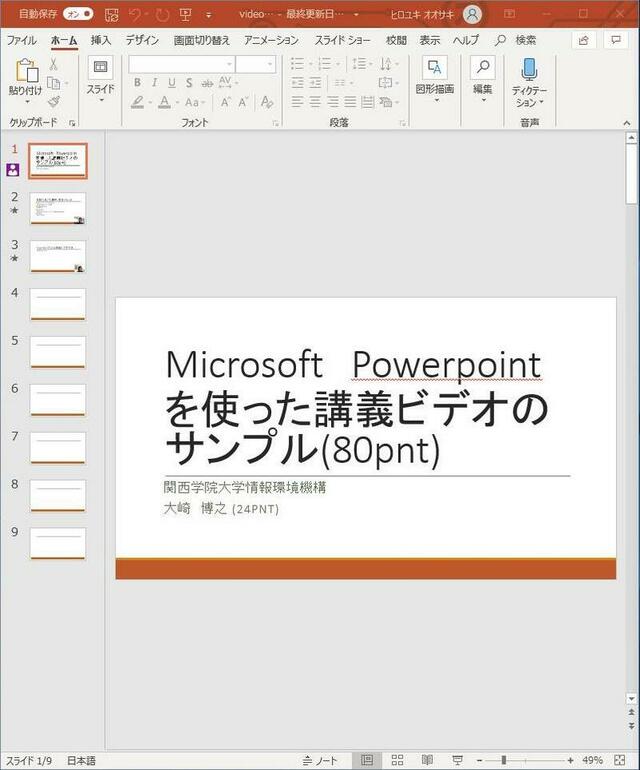This screenshot has width=640, height=770.
Task: Increase list indent level
Action: [315, 83]
